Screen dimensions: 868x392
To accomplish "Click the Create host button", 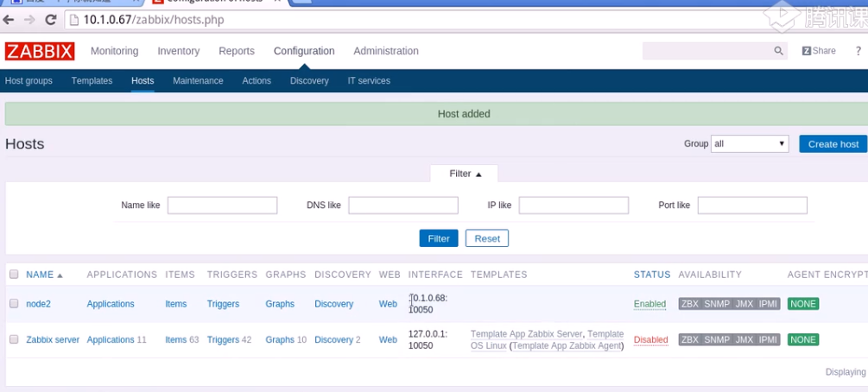I will pyautogui.click(x=833, y=144).
